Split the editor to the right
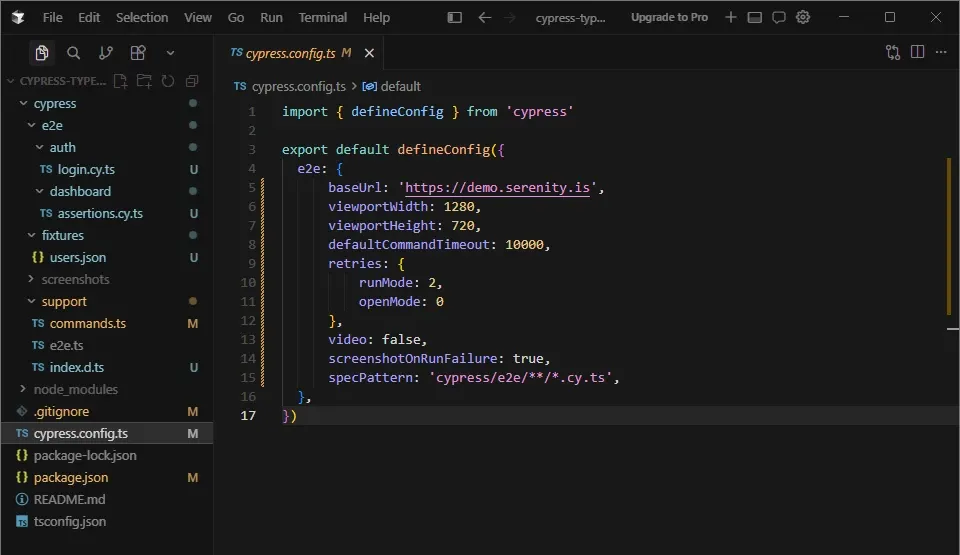 point(917,52)
